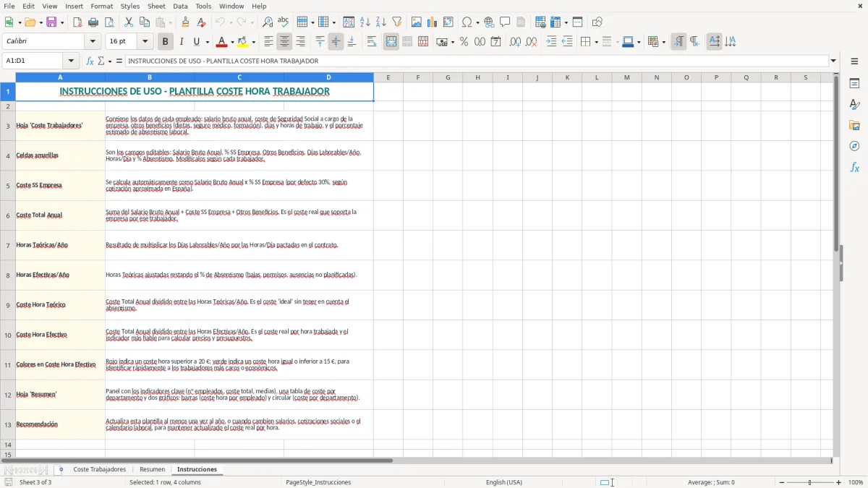Run the spelling check
This screenshot has height=488, width=868.
coord(283,22)
